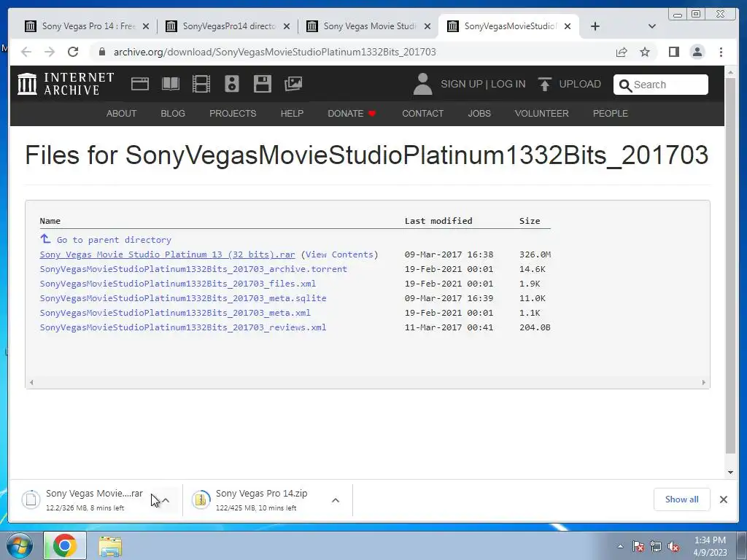The height and width of the screenshot is (560, 747).
Task: Click the user avatar icon beside Sign Up
Action: 422,84
